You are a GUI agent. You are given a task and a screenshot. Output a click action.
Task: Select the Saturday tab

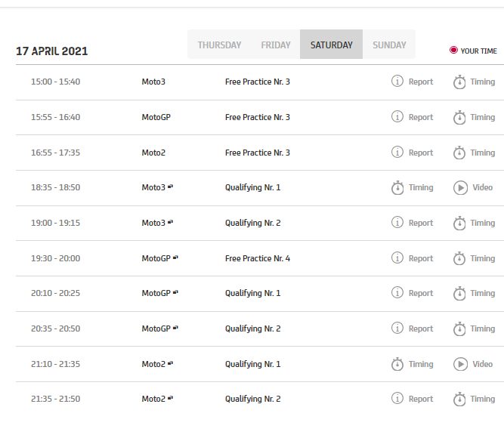pyautogui.click(x=331, y=45)
